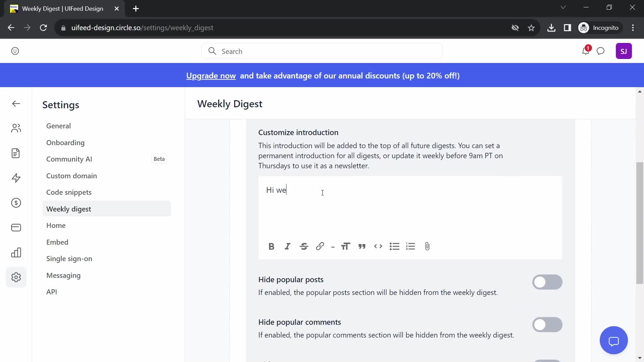The width and height of the screenshot is (644, 362).
Task: Click the attachment upload icon
Action: tap(426, 246)
